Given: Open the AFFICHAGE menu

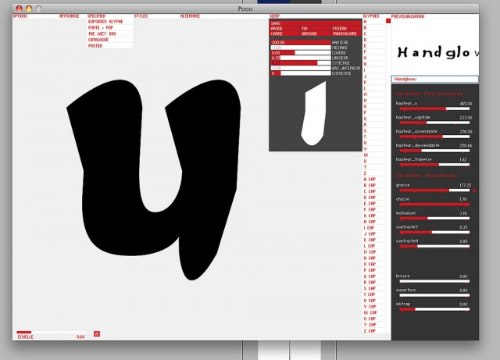Looking at the screenshot, I should click(69, 16).
